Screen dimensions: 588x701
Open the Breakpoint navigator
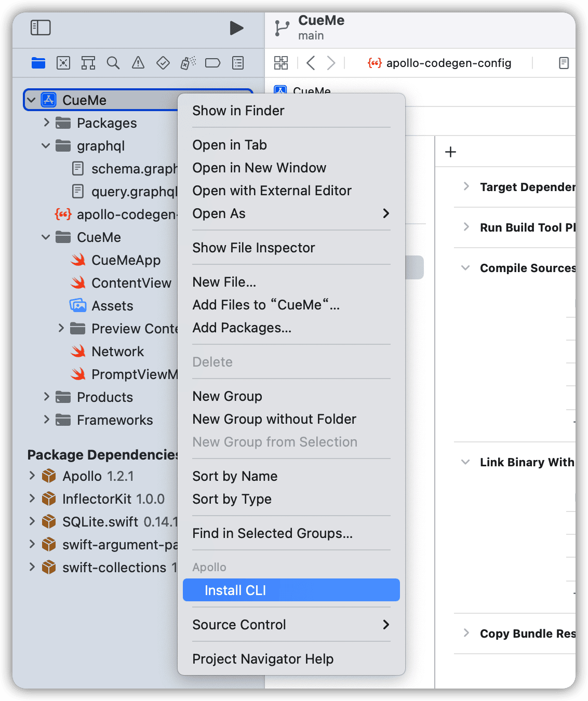213,63
